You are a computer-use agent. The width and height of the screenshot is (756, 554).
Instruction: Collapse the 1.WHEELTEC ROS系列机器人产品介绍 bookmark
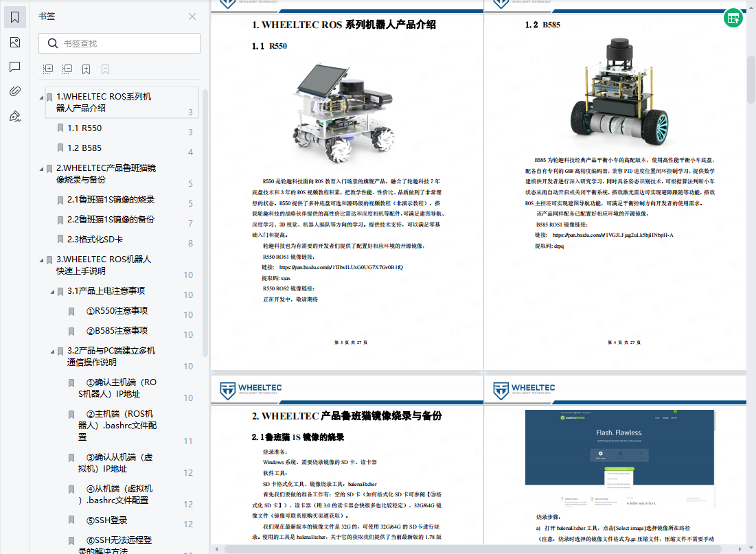tap(41, 97)
